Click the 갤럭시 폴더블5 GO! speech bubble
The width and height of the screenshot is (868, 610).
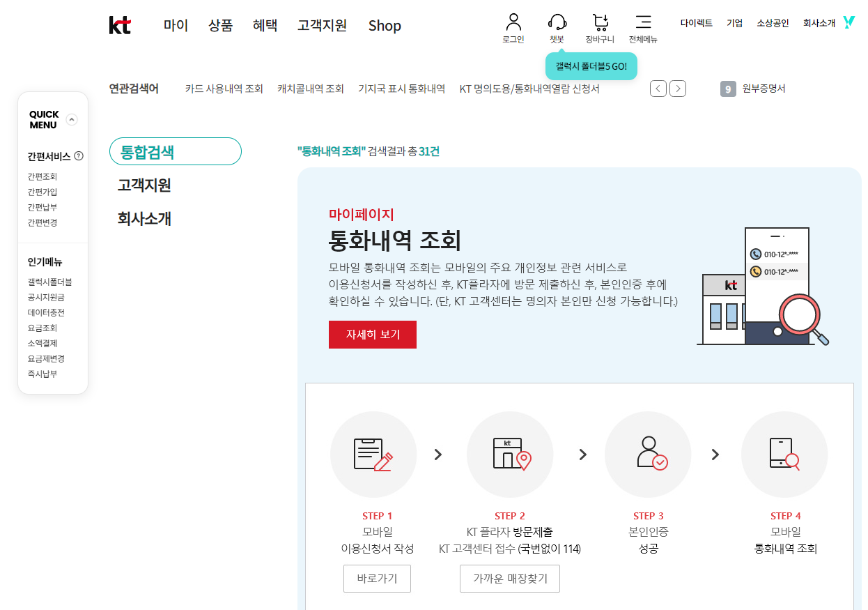tap(591, 66)
